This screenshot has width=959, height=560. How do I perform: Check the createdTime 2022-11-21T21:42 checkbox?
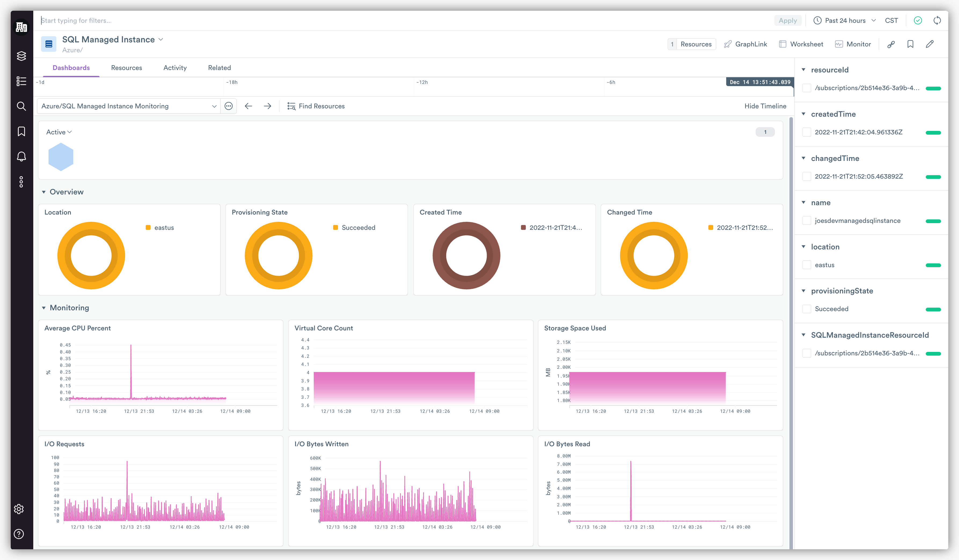click(x=806, y=132)
